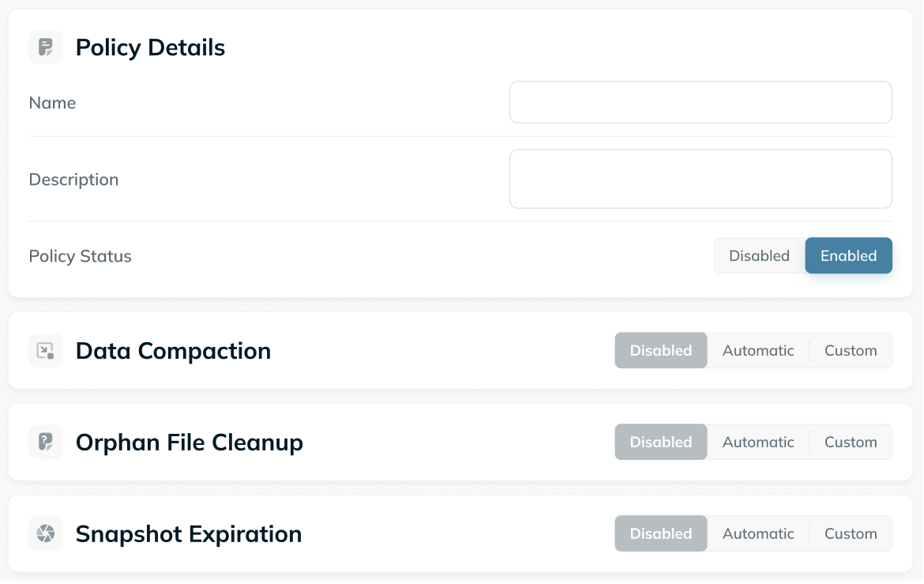Screen dimensions: 924x584
Task: Enable Automatic mode for Orphan File Cleanup
Action: coord(757,442)
